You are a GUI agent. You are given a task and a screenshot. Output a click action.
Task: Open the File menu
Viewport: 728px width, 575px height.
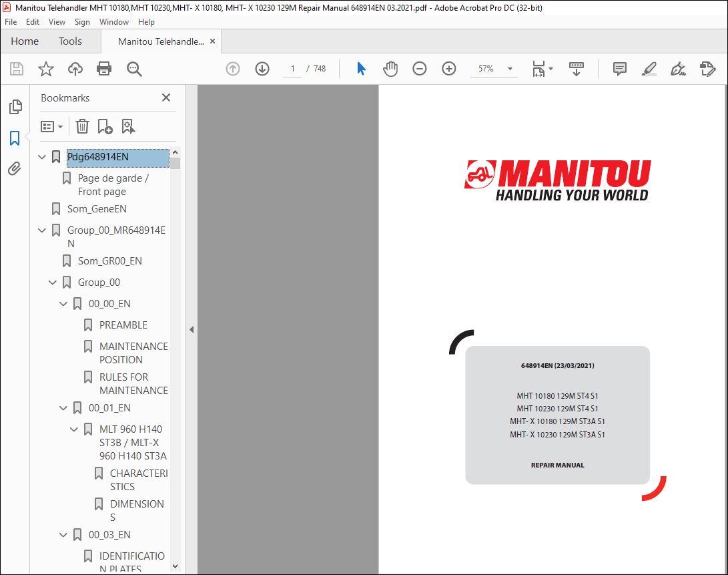coord(11,22)
